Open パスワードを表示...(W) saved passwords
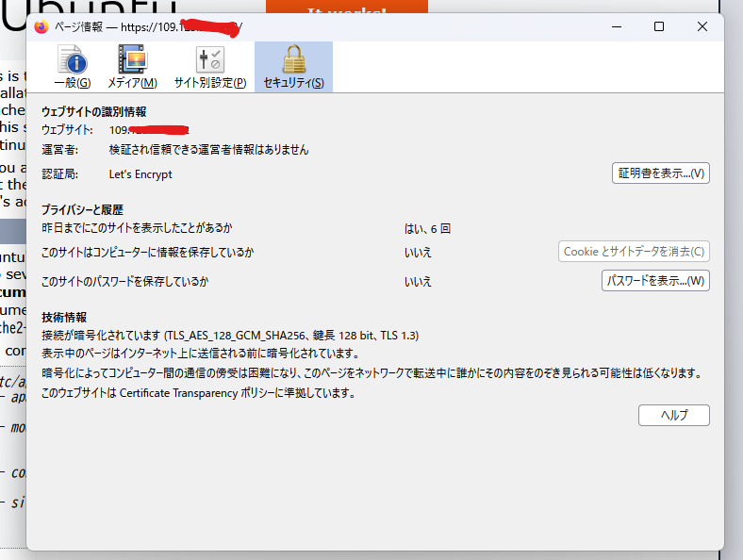 (655, 281)
